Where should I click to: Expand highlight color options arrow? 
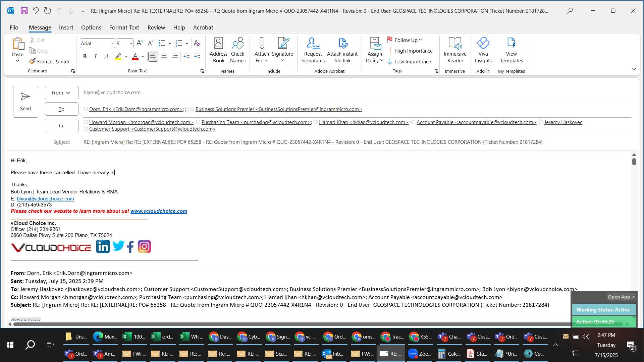tap(126, 57)
